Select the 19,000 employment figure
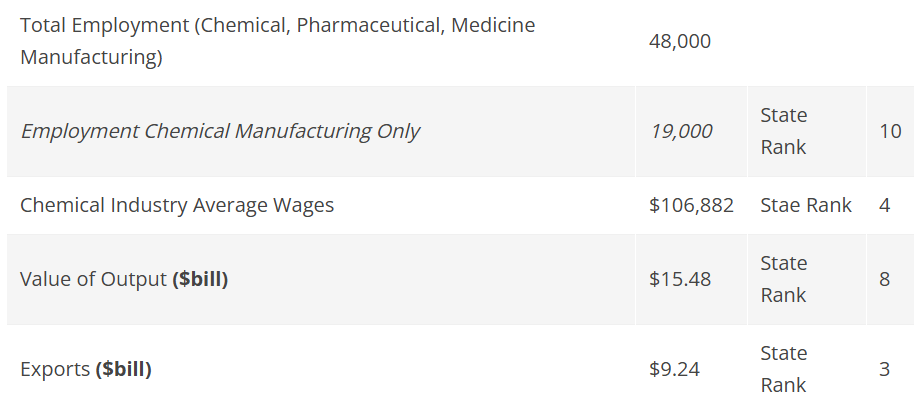The height and width of the screenshot is (417, 918). pyautogui.click(x=681, y=131)
